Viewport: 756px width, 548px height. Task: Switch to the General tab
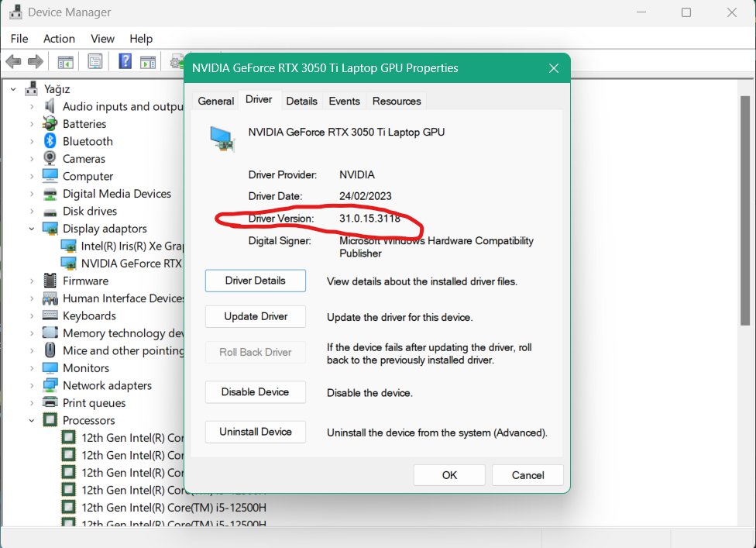pyautogui.click(x=215, y=101)
